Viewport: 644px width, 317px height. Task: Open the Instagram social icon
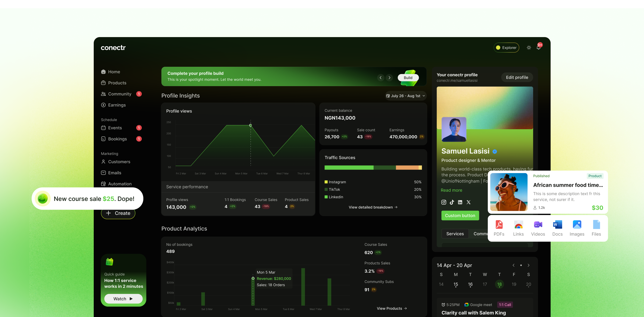444,202
